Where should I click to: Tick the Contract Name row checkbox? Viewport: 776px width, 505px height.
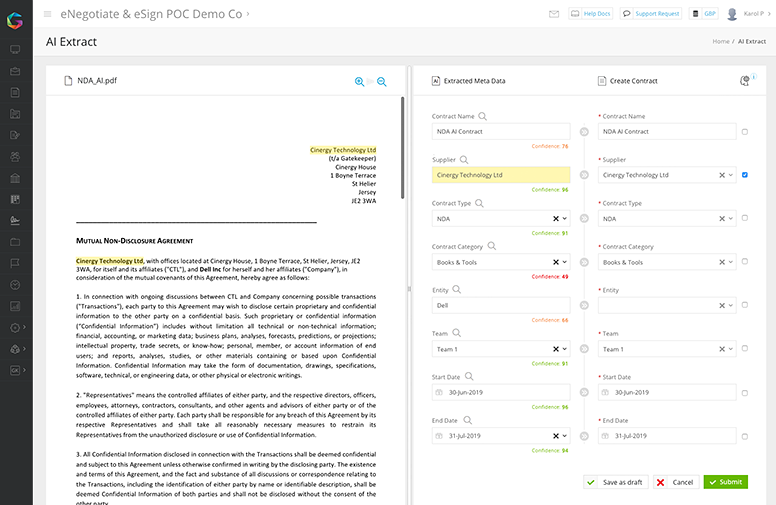click(x=745, y=132)
